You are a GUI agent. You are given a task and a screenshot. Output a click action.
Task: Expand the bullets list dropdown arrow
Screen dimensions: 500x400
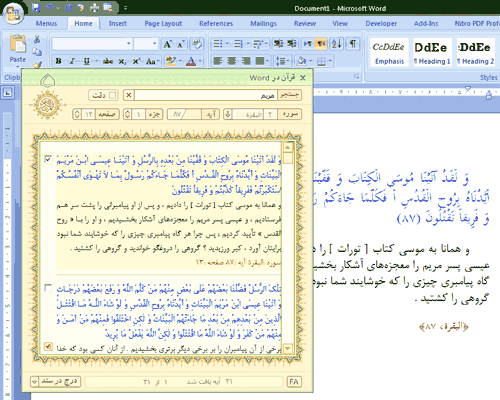tap(227, 44)
